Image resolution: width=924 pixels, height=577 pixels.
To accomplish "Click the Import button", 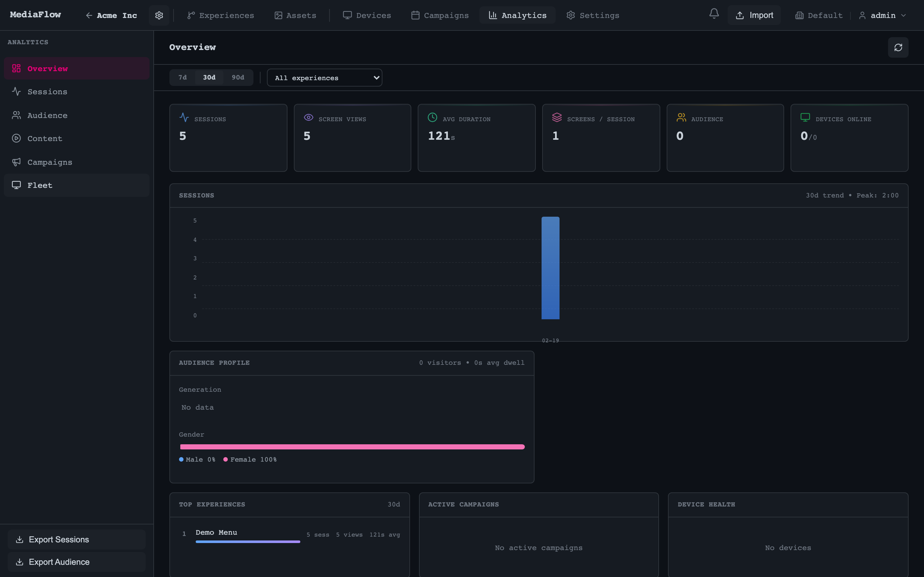I will 754,15.
